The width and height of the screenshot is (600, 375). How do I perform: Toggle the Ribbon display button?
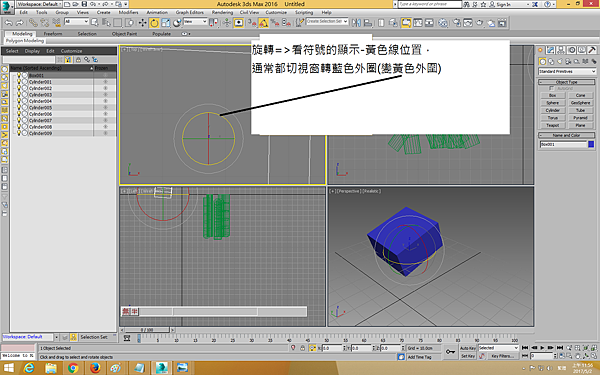[406, 23]
